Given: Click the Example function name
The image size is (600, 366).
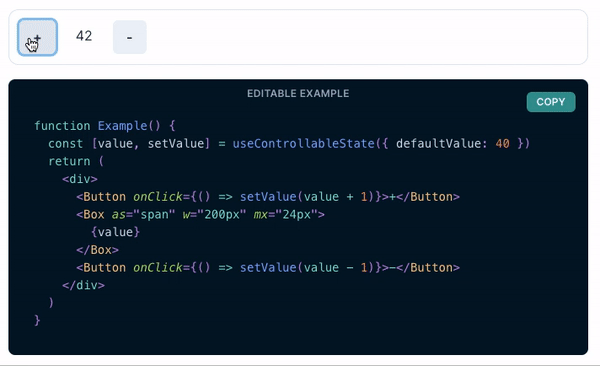Looking at the screenshot, I should 122,126.
